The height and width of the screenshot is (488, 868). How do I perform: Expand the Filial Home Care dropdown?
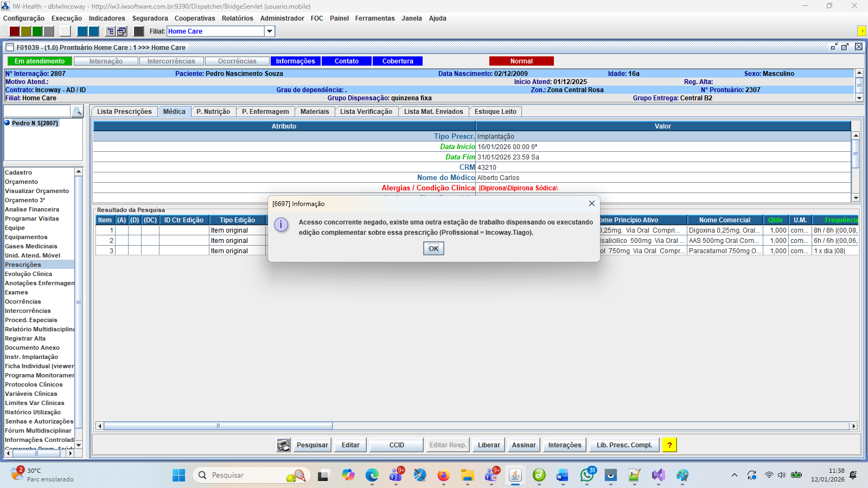269,31
